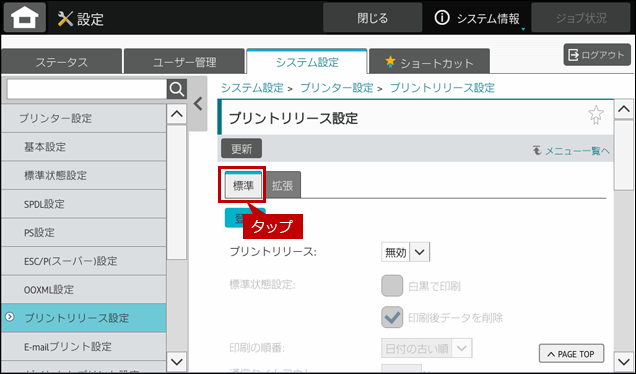Focus the sidebar search input field
Viewport: 636px width, 374px height.
pyautogui.click(x=87, y=89)
